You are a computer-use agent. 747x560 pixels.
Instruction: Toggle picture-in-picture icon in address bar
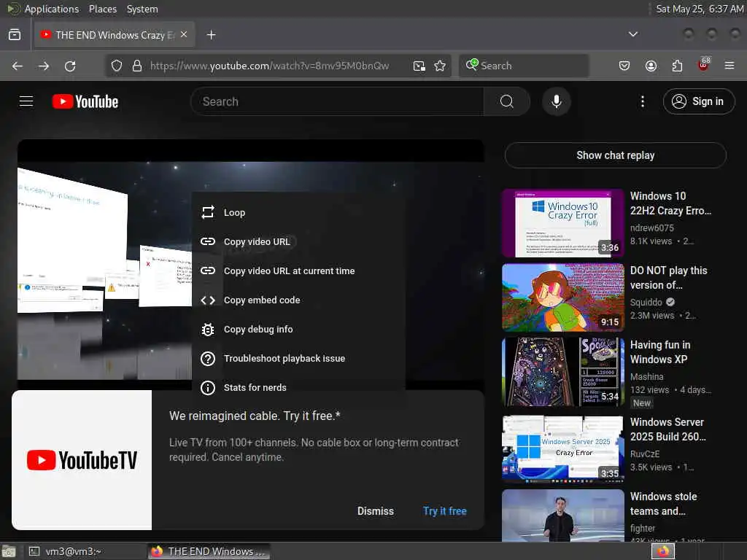419,66
